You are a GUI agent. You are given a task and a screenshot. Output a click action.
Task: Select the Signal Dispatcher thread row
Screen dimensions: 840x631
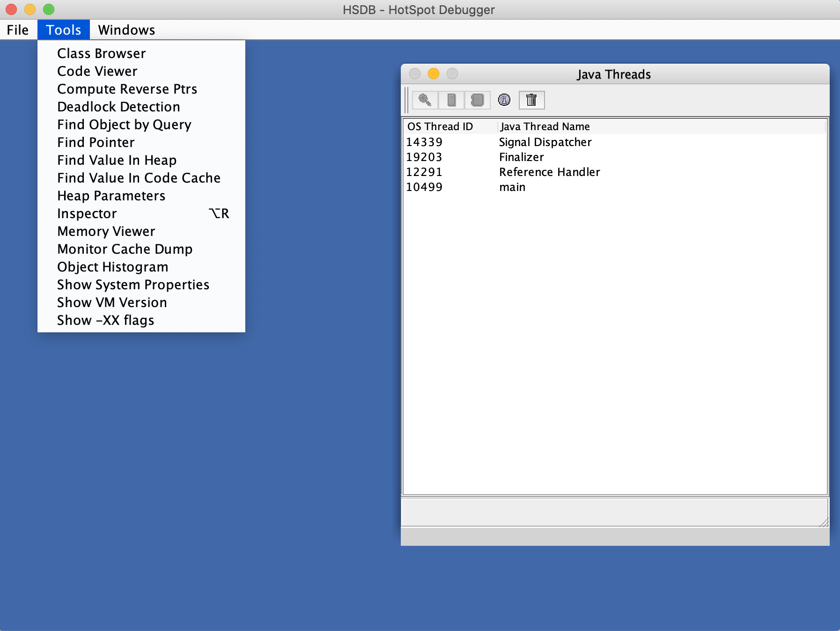tap(615, 142)
